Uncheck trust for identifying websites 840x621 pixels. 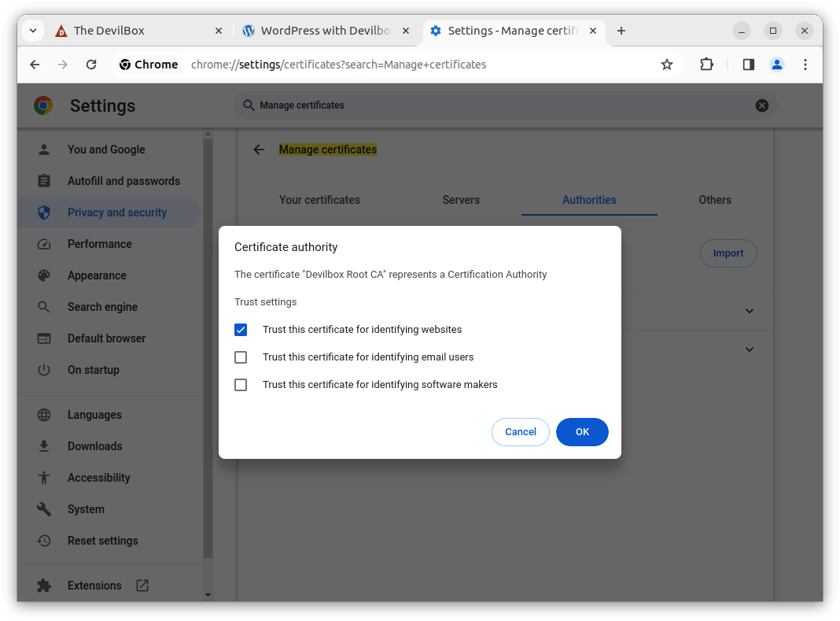click(x=241, y=330)
